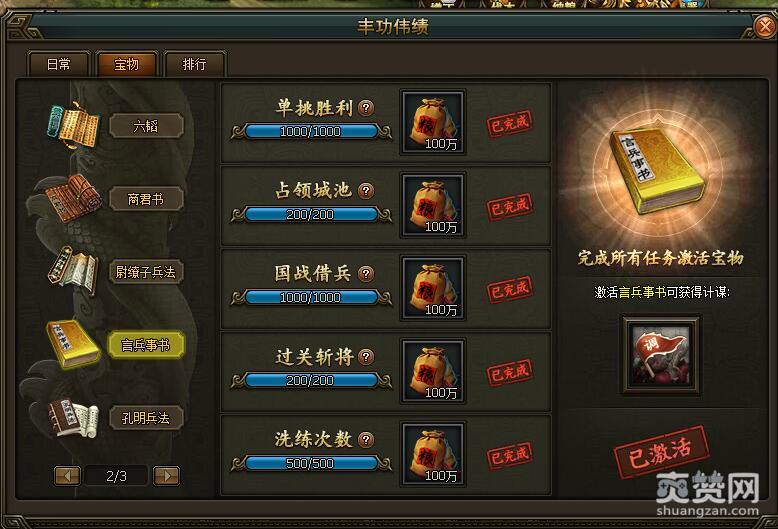The height and width of the screenshot is (529, 778).
Task: Select the 孔明兵法 treasure button
Action: (146, 418)
